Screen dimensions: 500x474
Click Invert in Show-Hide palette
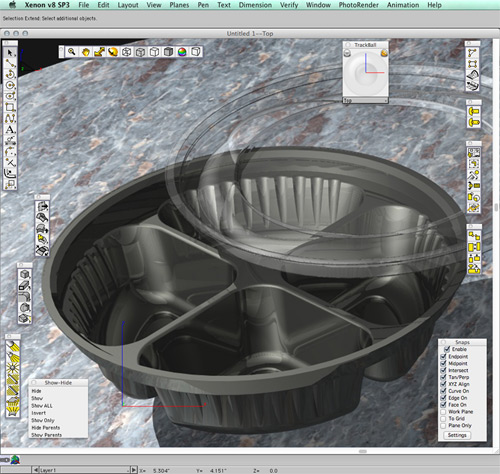38,413
